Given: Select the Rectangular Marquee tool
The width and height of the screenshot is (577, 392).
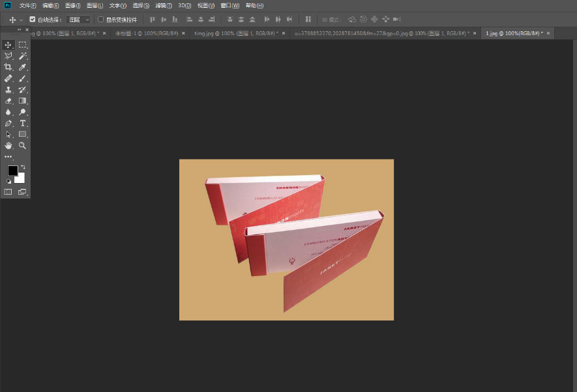Looking at the screenshot, I should coord(23,45).
